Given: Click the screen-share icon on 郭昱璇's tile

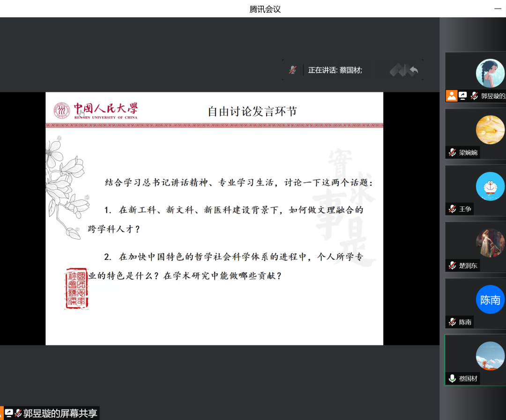Looking at the screenshot, I should (463, 96).
